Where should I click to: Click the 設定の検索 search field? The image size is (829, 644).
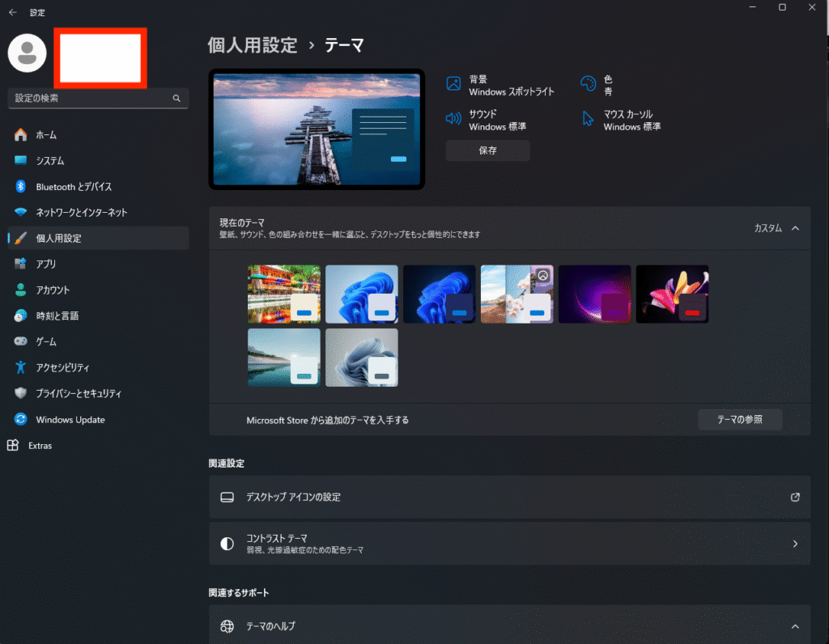coord(89,98)
